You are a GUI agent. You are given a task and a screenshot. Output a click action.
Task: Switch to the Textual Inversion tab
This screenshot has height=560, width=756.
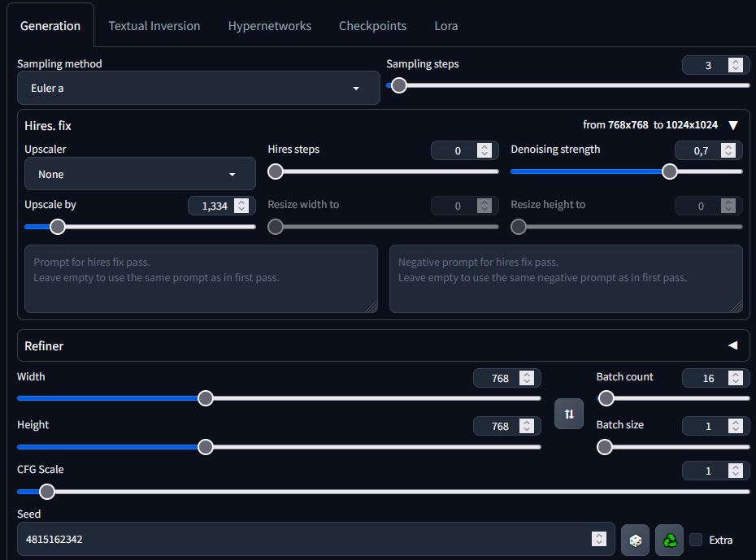click(x=154, y=26)
